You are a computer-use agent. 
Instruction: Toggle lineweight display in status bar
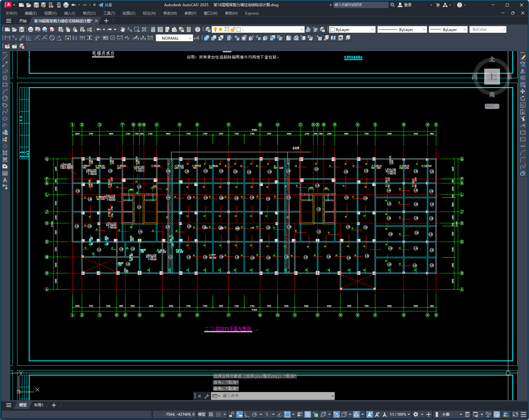coord(300,414)
